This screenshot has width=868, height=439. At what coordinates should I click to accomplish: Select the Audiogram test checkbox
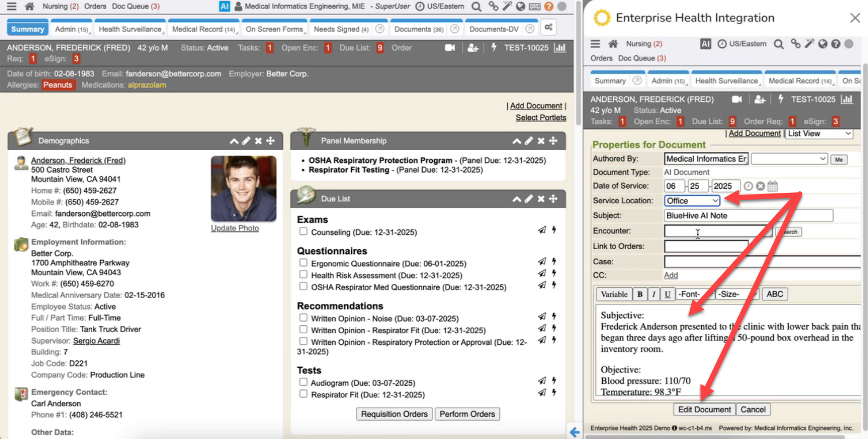pos(303,382)
